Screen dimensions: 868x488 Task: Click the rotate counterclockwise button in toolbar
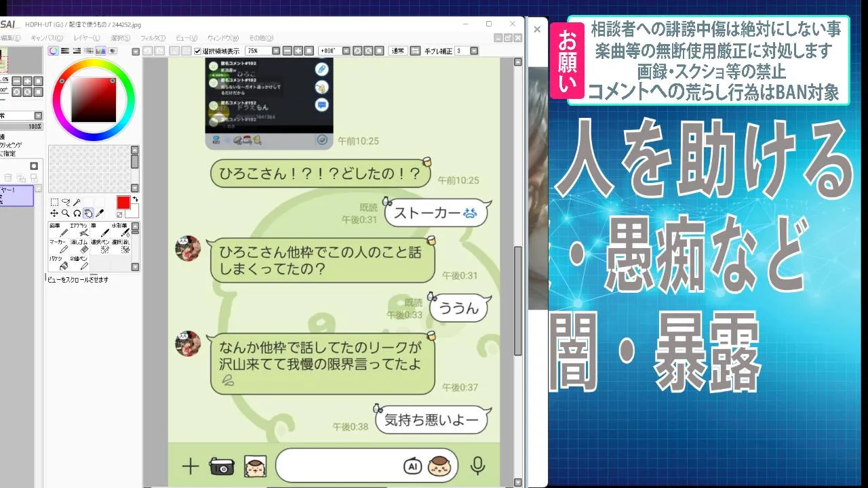357,51
